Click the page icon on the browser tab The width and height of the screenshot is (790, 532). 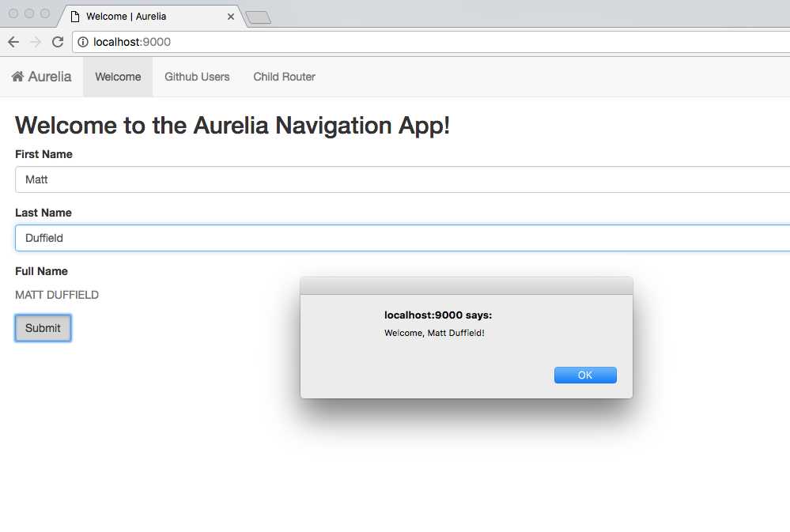click(75, 17)
